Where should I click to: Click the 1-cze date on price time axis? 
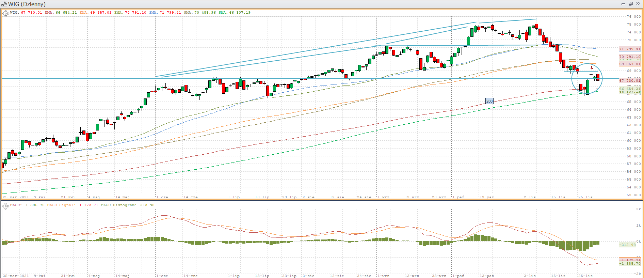[x=162, y=197]
